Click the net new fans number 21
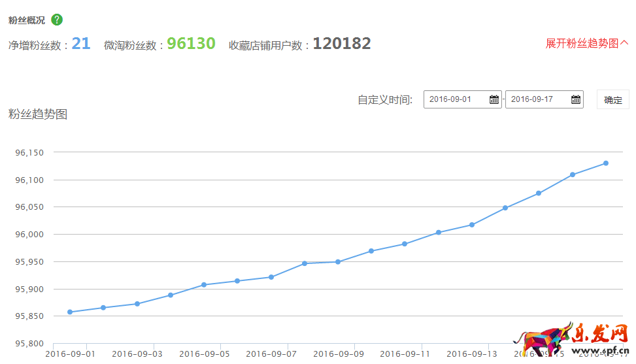 coord(81,44)
